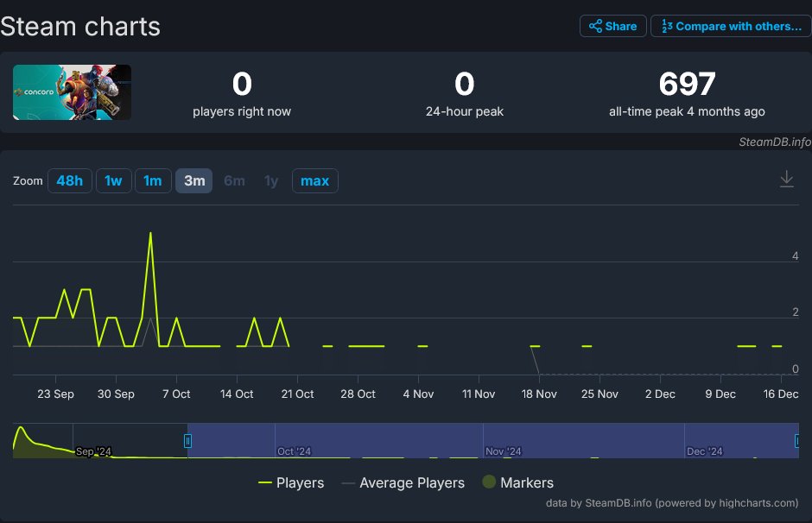Set zoom to 1w
The image size is (812, 523).
point(113,180)
